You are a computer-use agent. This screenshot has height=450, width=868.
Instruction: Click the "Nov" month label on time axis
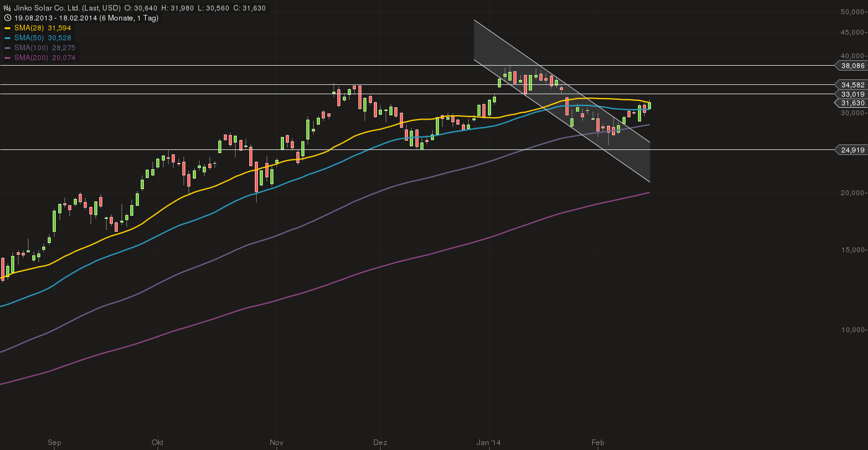277,443
